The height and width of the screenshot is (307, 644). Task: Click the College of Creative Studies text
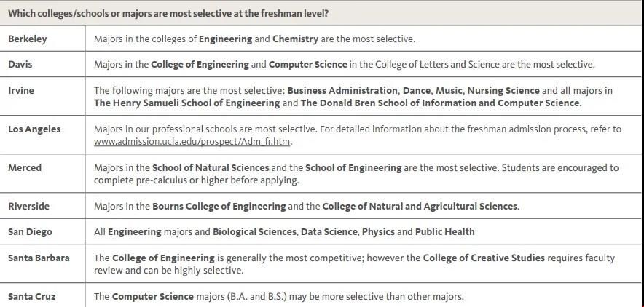click(x=484, y=258)
